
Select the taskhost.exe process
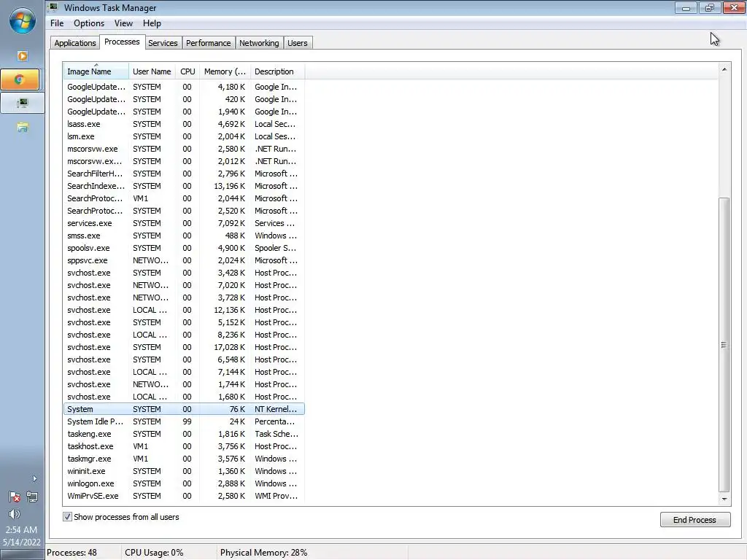(x=184, y=446)
